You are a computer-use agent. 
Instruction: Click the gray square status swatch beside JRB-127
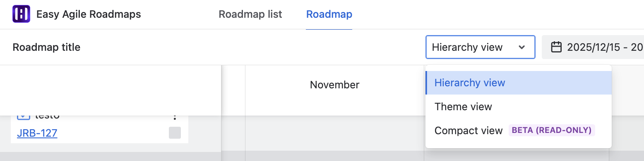pos(175,133)
